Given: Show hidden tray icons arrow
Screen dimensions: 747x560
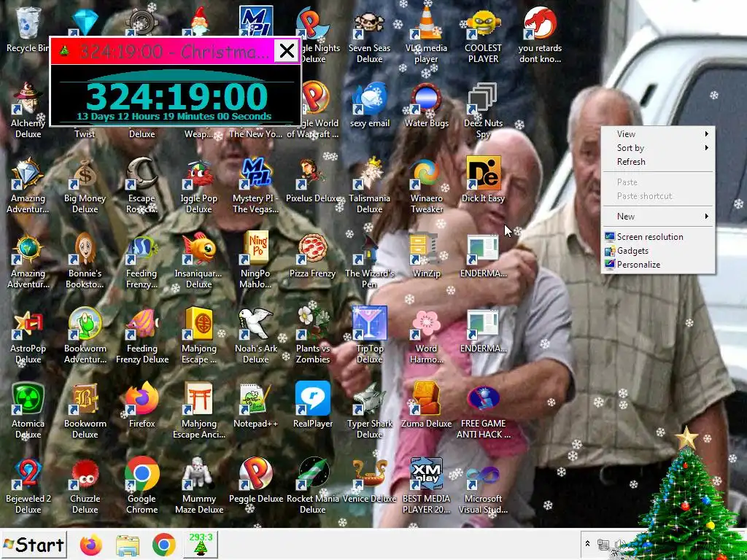Looking at the screenshot, I should pos(587,543).
